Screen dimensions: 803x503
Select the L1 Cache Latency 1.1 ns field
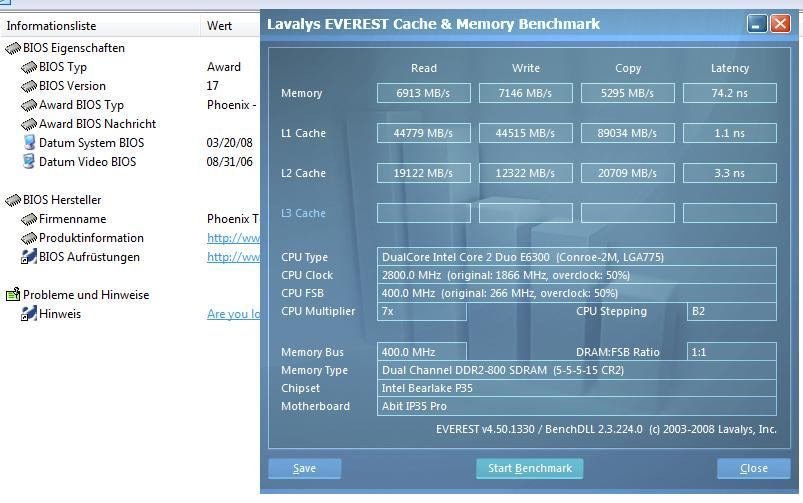tap(729, 133)
